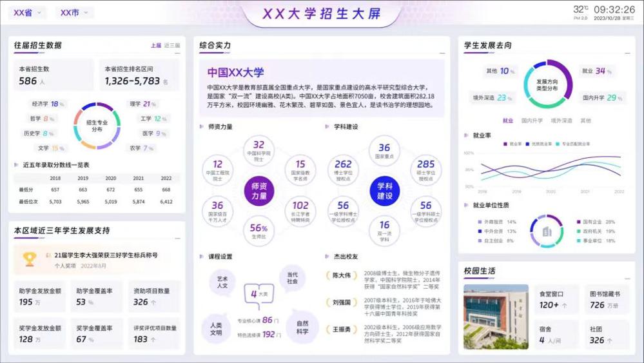
Task: Click the 招生专业分布 donut chart
Action: tap(97, 126)
